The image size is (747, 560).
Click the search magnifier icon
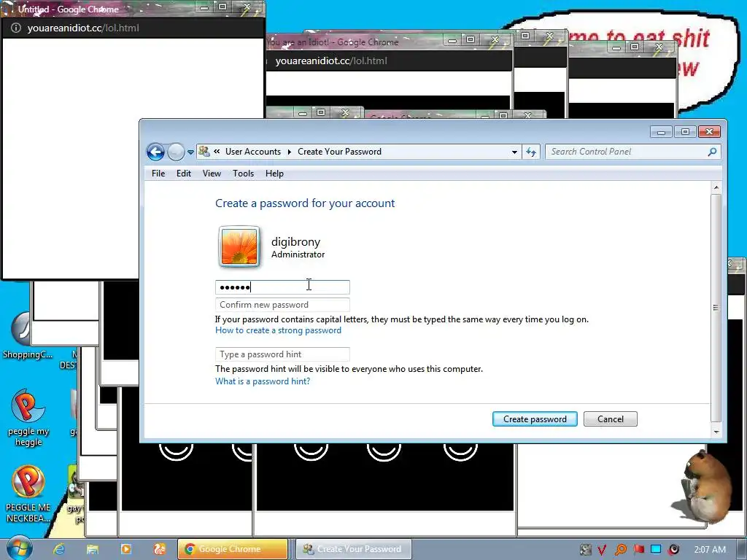712,152
